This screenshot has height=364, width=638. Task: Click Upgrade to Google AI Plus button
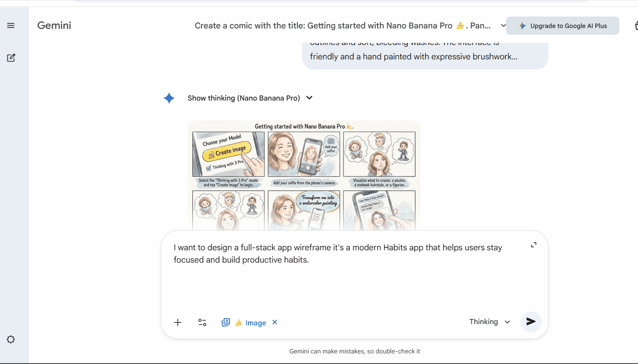click(562, 26)
